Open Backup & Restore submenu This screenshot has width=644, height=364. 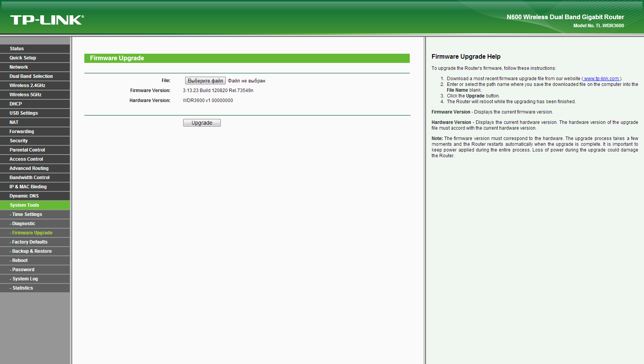[35, 251]
